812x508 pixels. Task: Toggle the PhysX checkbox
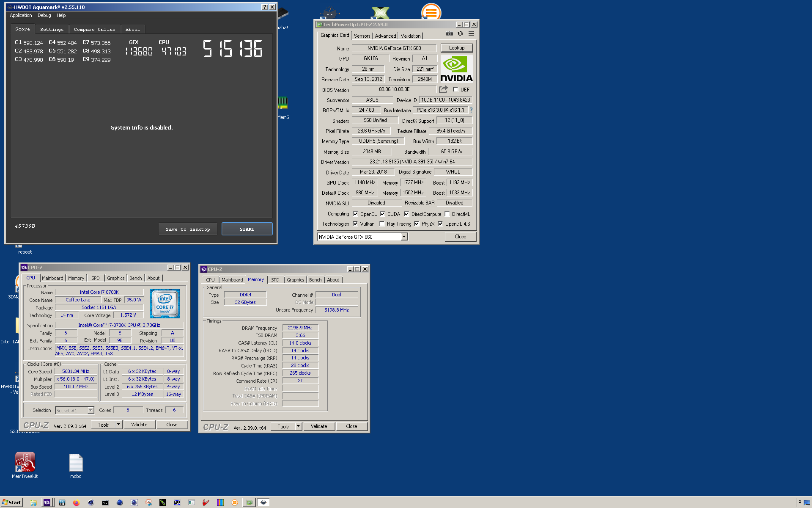click(x=417, y=224)
